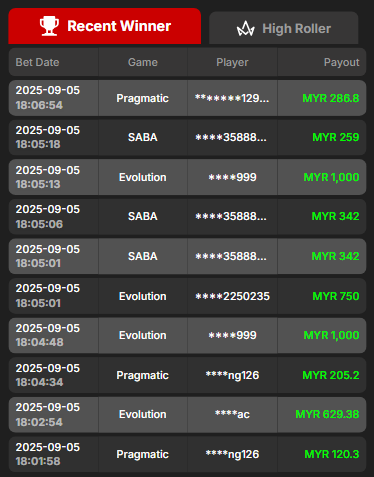
Task: Select the MYR 286.8 payout entry
Action: (x=331, y=98)
